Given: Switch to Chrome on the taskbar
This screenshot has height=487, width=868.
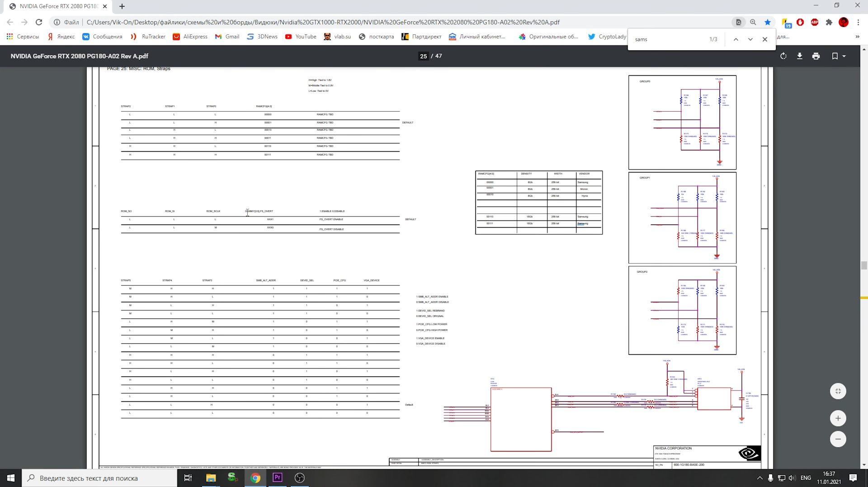Looking at the screenshot, I should [x=255, y=478].
